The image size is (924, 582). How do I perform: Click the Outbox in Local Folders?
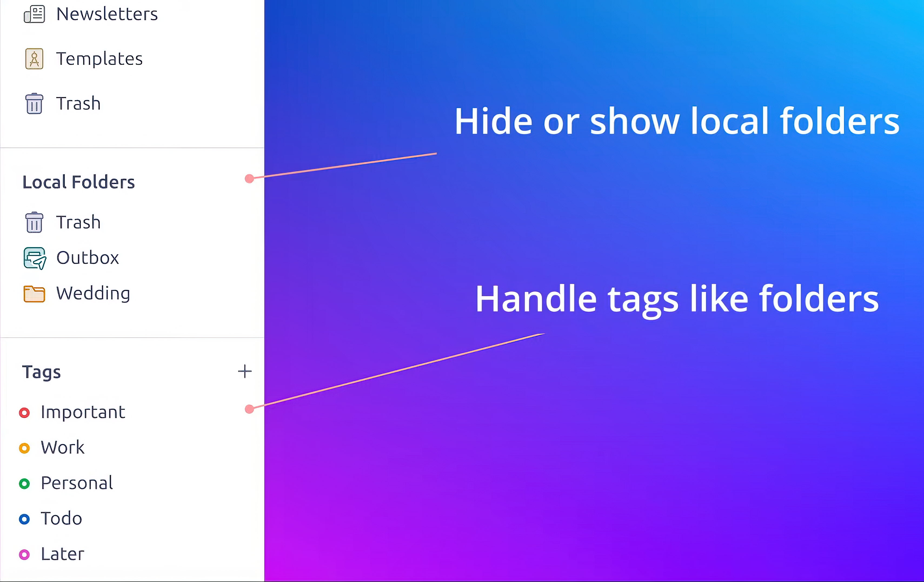88,257
